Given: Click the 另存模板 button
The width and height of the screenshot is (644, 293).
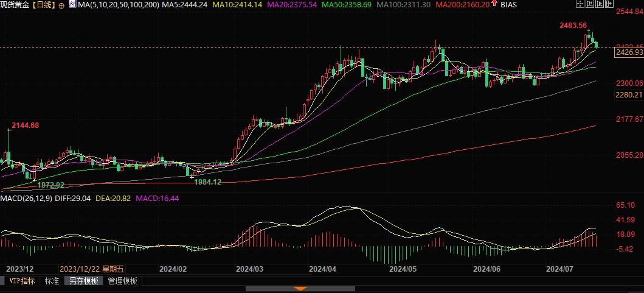Looking at the screenshot, I should tap(84, 281).
